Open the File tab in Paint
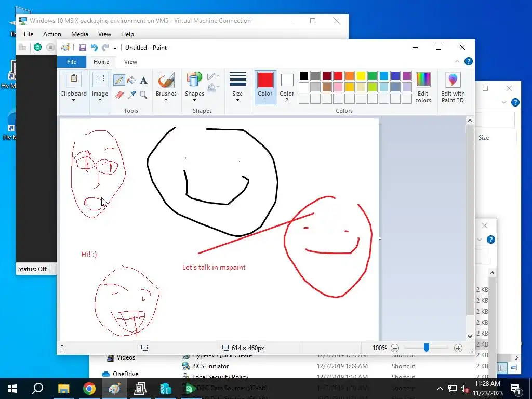This screenshot has width=532, height=399. click(x=72, y=62)
